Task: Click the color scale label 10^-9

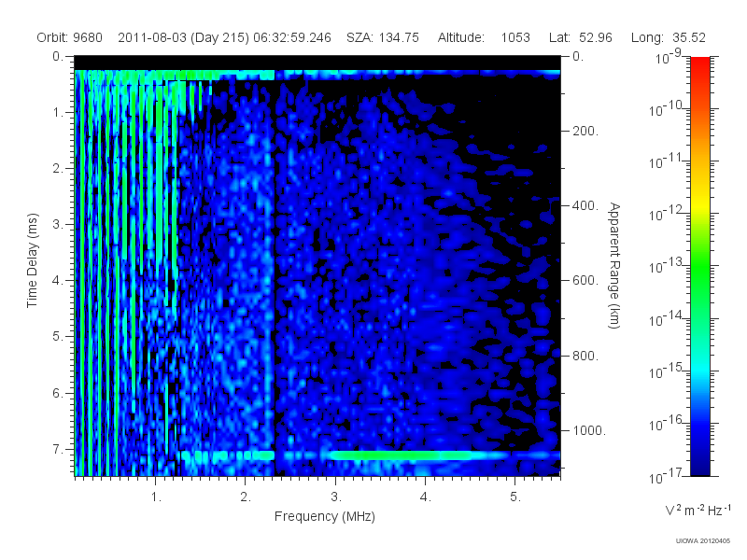Action: tap(669, 57)
